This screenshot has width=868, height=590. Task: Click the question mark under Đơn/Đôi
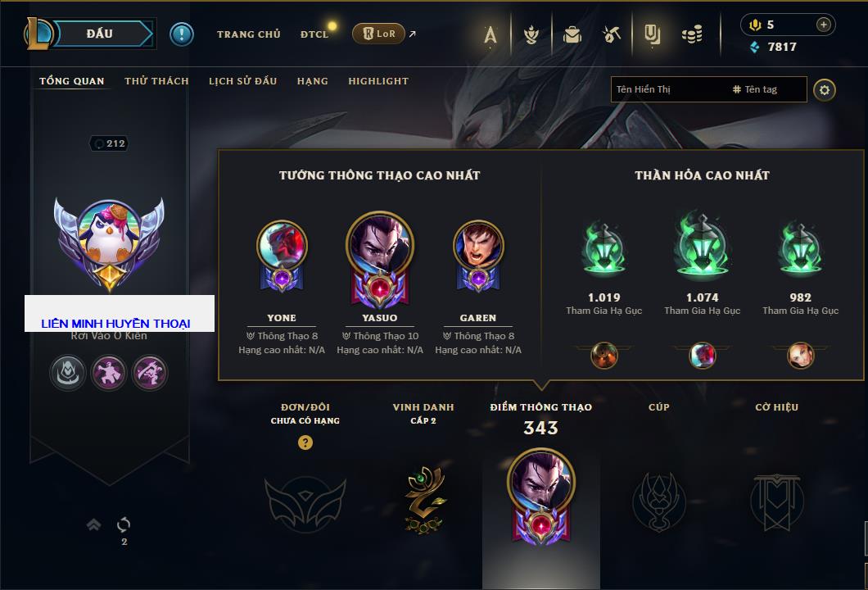coord(305,442)
